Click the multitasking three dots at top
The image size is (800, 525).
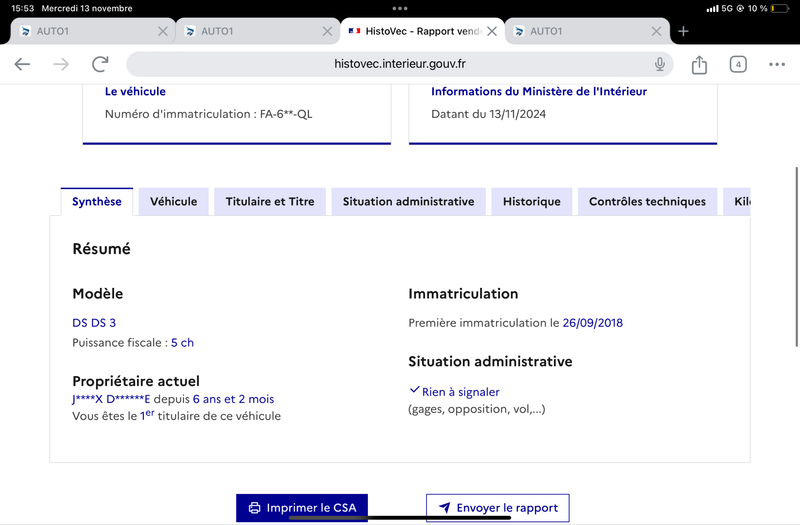coord(400,8)
